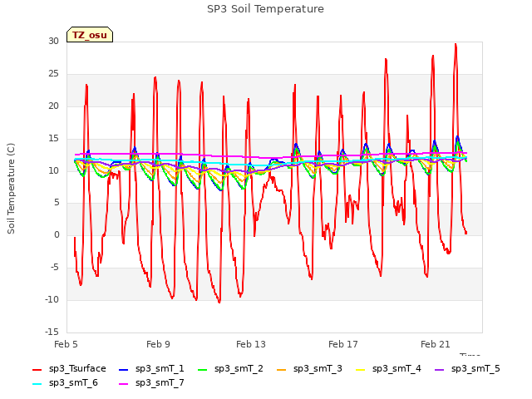Click the highest red peak near Feb 22
The image size is (532, 399).
pyautogui.click(x=456, y=44)
